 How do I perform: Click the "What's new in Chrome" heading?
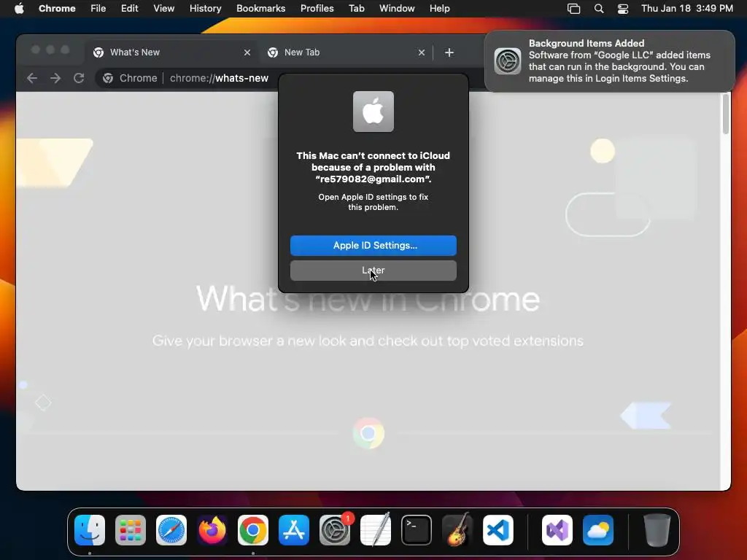(368, 300)
